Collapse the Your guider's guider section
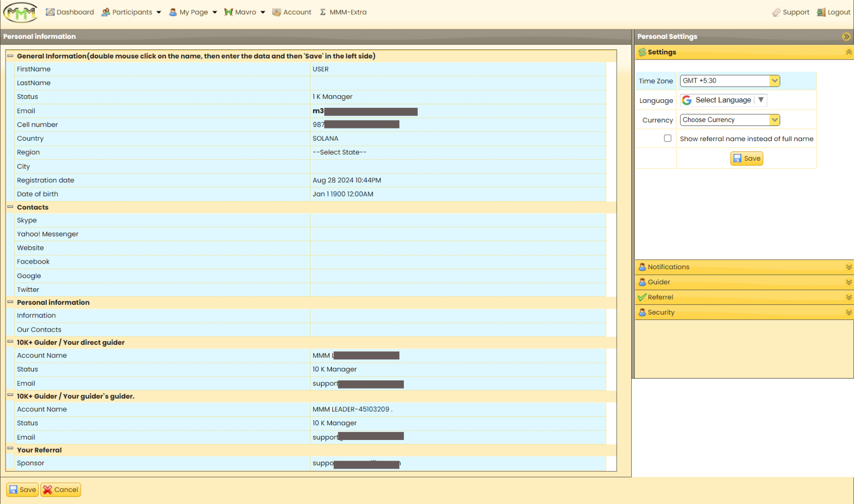Viewport: 854px width, 504px height. [x=10, y=396]
